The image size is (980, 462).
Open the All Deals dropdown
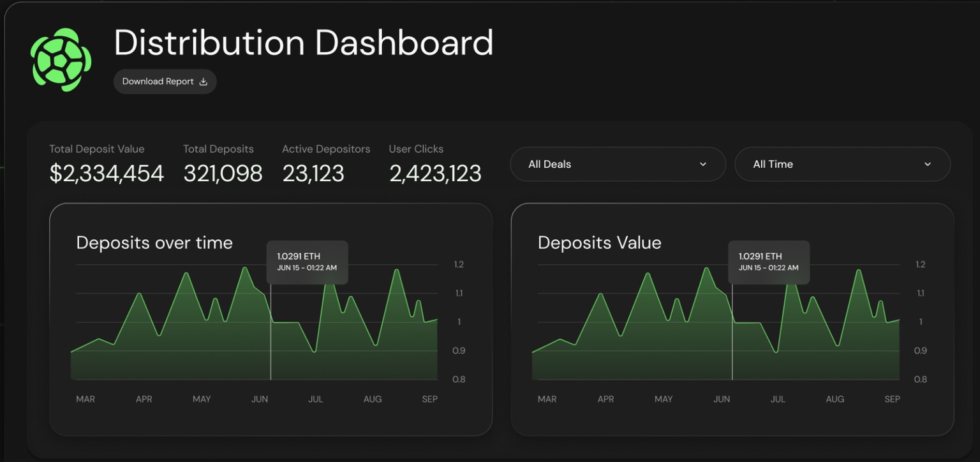point(617,164)
